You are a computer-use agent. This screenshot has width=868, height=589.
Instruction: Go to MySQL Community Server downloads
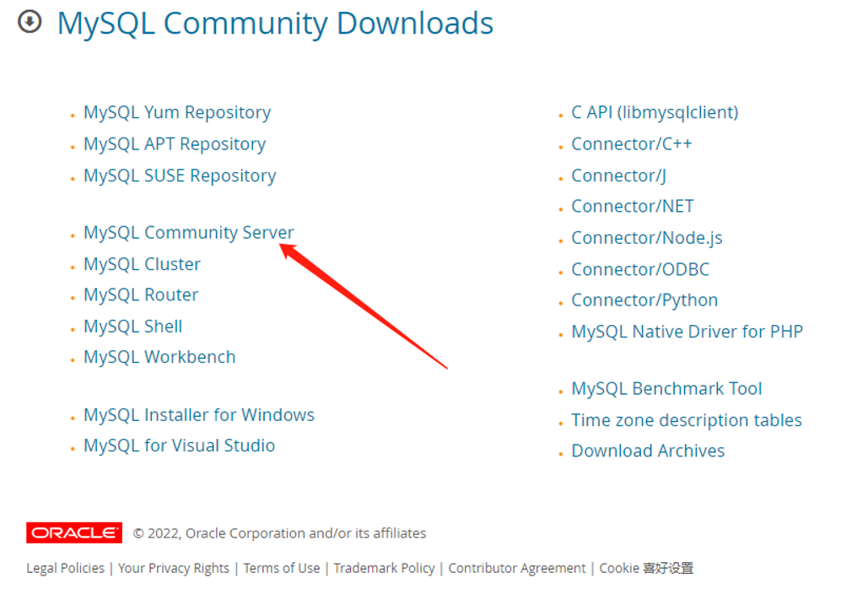189,233
